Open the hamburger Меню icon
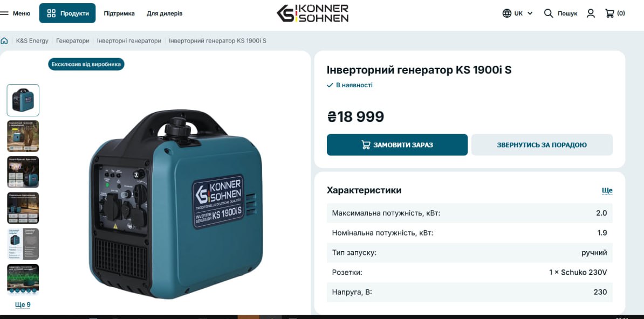 pyautogui.click(x=4, y=13)
